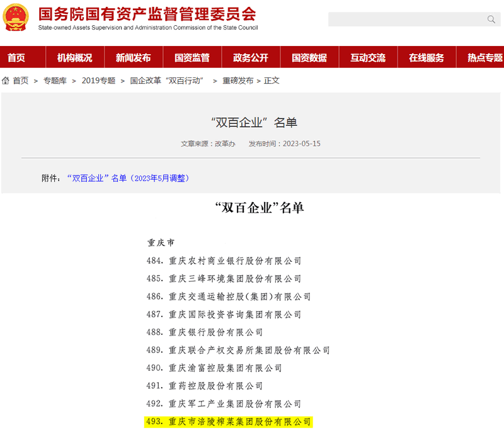Go to 国企改革“双百行动” breadcrumb link
504x433 pixels.
[x=167, y=81]
